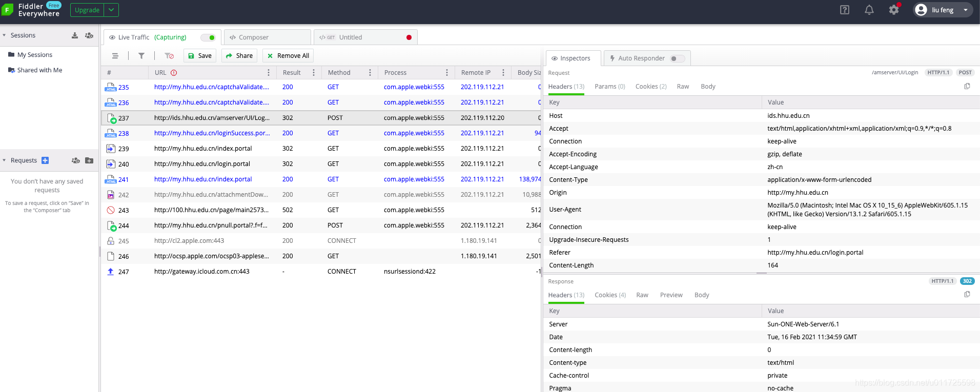Screen dimensions: 980x392
Task: Switch to the Composer tab
Action: [x=267, y=37]
